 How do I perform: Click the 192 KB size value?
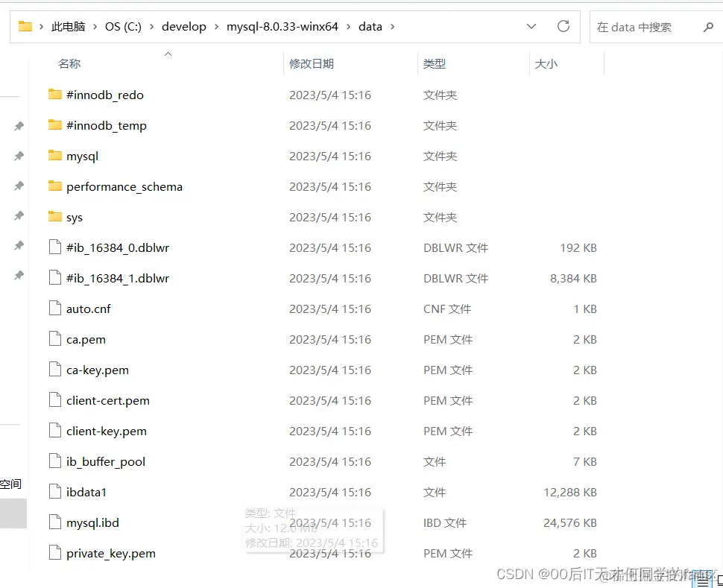[578, 247]
